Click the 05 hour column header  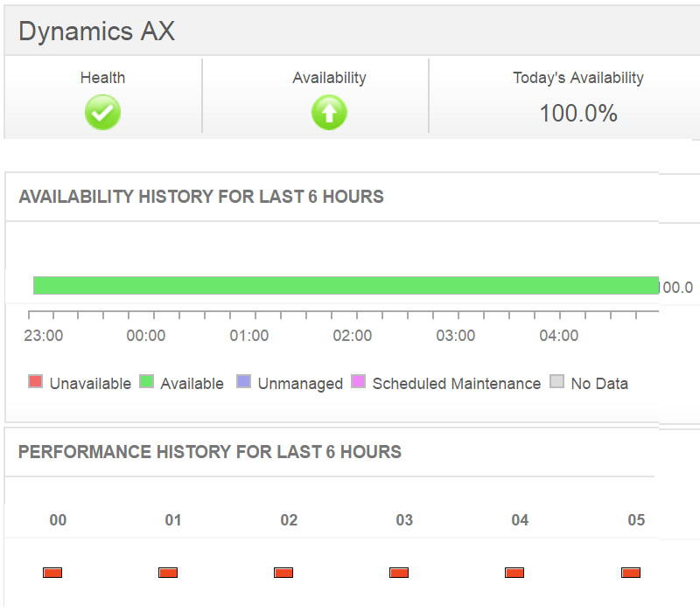tap(636, 520)
